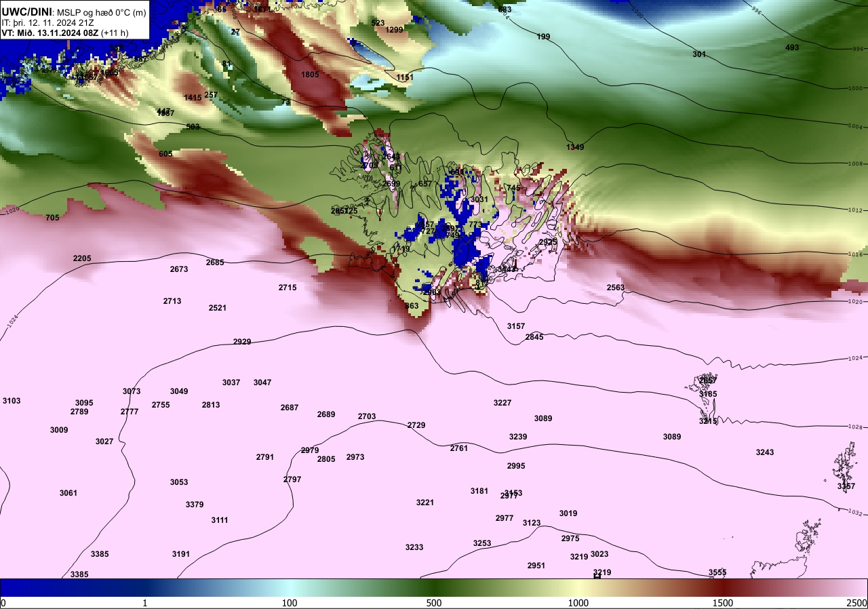This screenshot has width=868, height=609.
Task: Click the 3103 value at the left edge
Action: 12,401
